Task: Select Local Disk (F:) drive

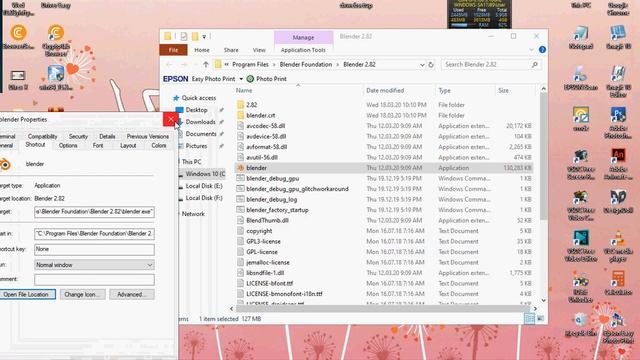Action: pos(204,198)
